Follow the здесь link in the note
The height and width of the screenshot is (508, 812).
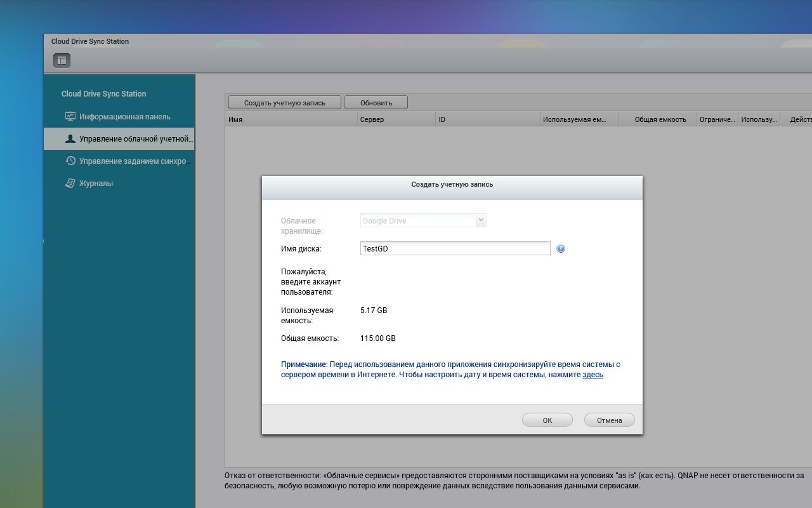tap(593, 375)
